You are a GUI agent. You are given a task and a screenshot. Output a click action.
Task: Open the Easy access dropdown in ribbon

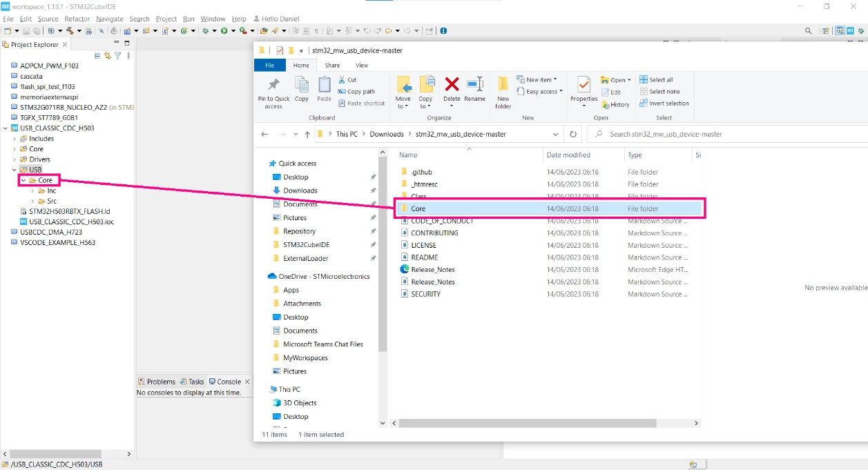(539, 92)
